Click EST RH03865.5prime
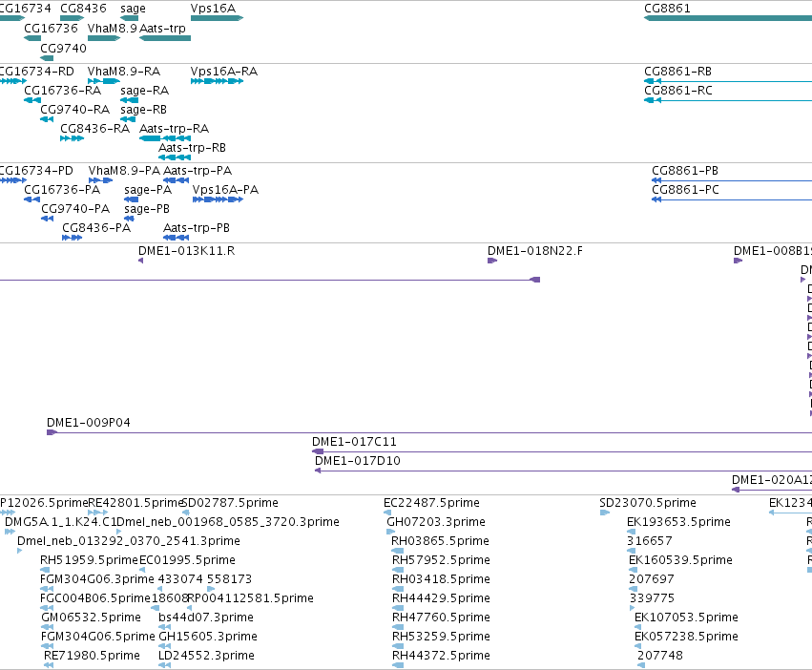812x670 pixels. point(398,551)
